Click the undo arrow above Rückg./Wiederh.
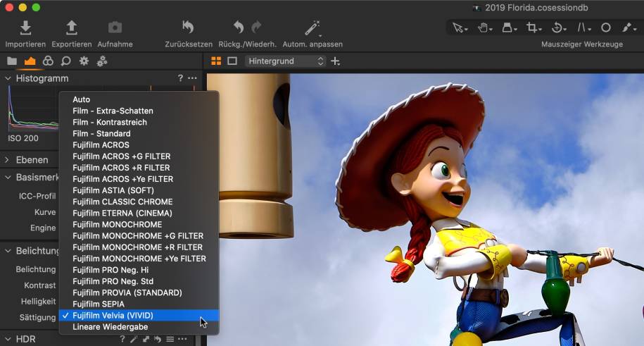This screenshot has width=644, height=346. [239, 27]
